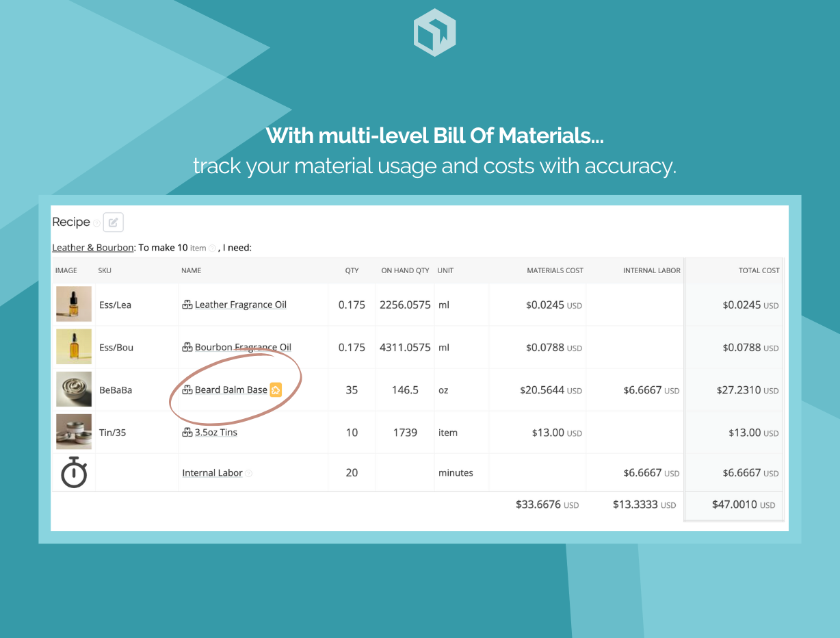Click the ON HAND QTY column header
Image resolution: width=840 pixels, height=638 pixels.
pos(405,270)
